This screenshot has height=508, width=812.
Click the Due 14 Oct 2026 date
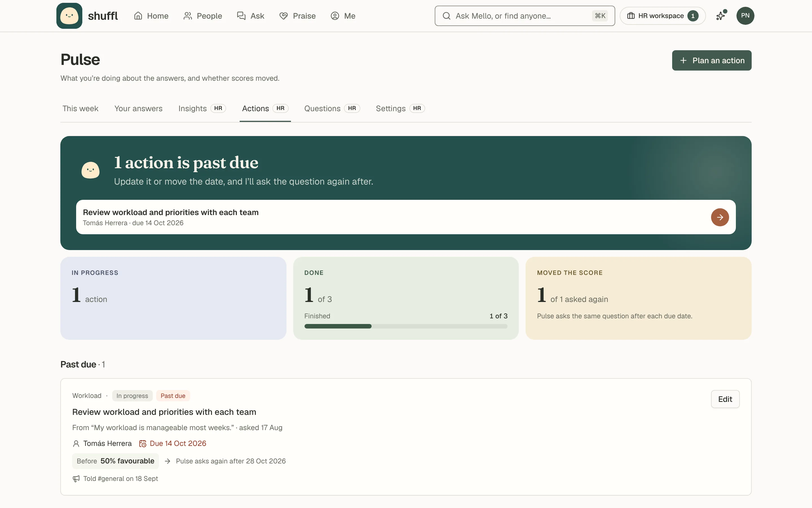pos(178,443)
